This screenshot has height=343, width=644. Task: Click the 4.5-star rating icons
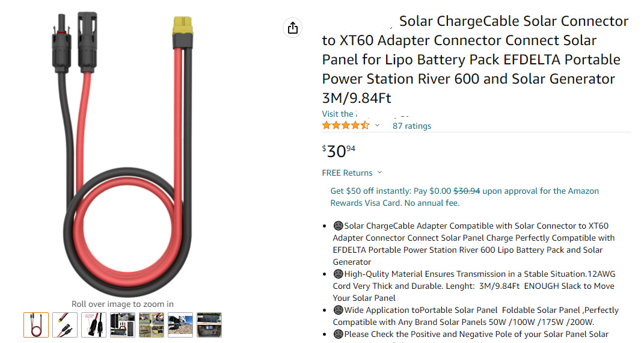[x=346, y=126]
